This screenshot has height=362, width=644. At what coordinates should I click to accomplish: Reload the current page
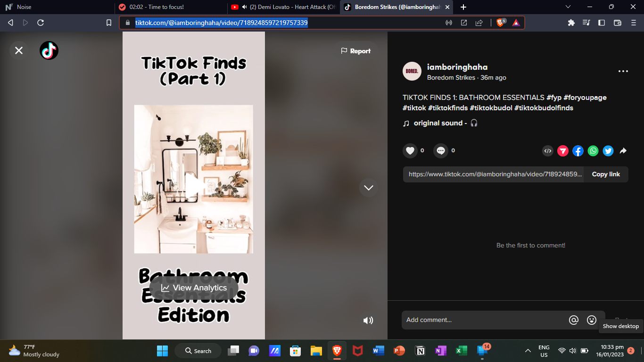coord(41,23)
